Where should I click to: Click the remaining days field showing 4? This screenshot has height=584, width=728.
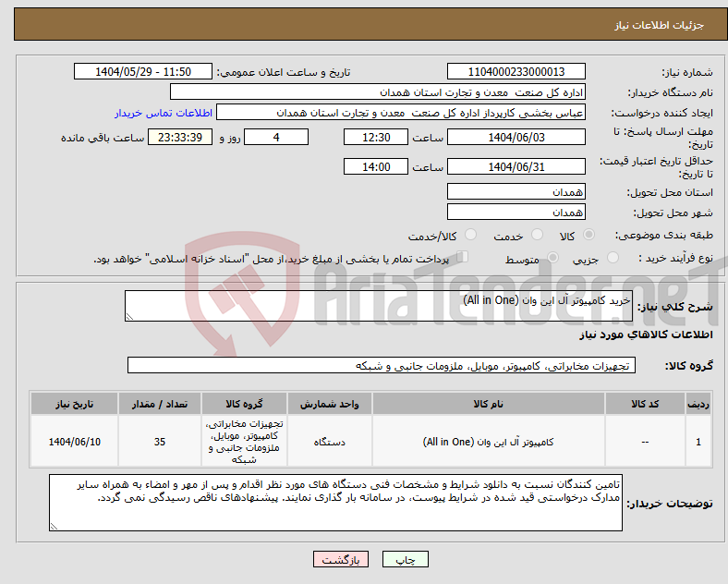point(276,138)
